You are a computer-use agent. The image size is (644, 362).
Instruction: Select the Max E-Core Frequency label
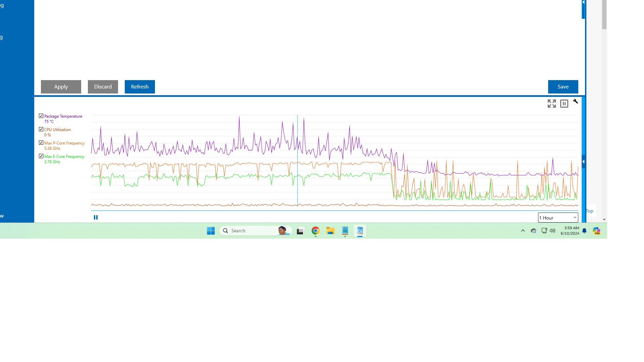(64, 157)
